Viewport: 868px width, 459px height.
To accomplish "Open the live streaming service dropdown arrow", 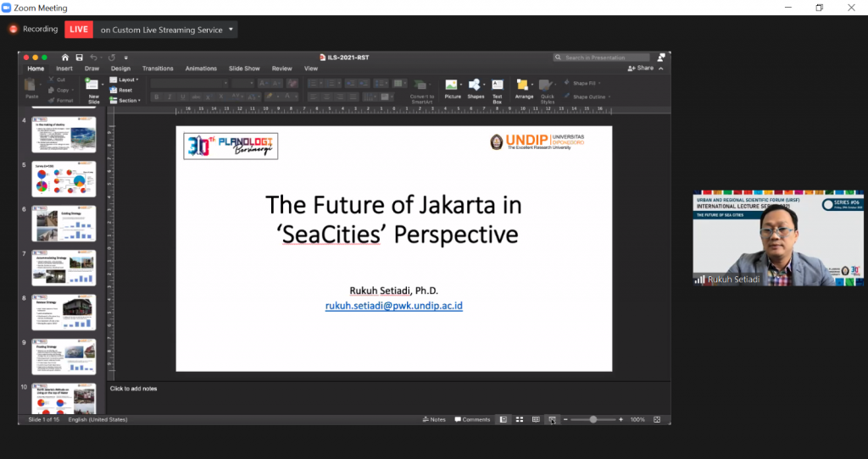I will [231, 30].
